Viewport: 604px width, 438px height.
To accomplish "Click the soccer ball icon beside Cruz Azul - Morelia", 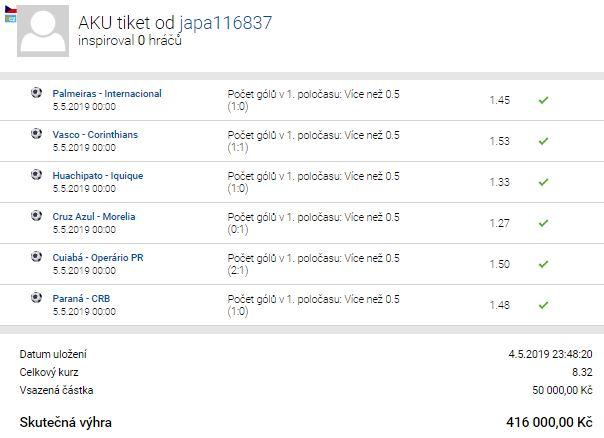I will tap(36, 216).
